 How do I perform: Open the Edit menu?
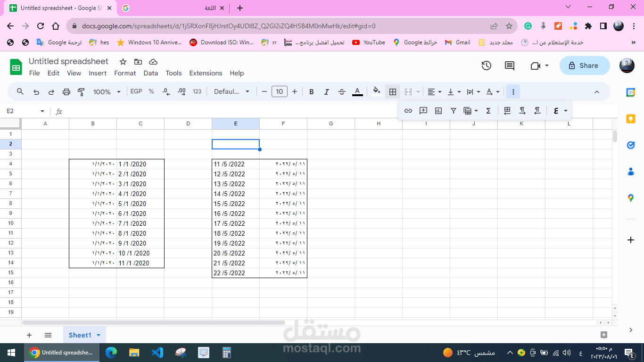53,73
